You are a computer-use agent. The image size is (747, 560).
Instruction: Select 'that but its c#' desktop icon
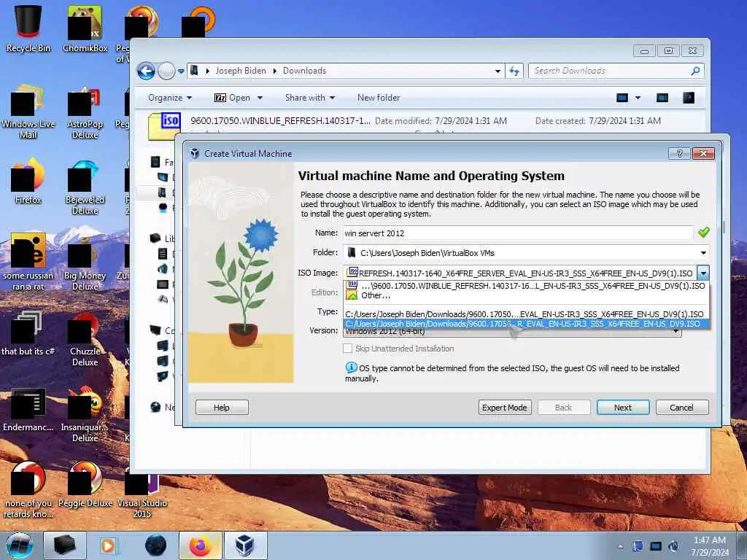pyautogui.click(x=28, y=333)
